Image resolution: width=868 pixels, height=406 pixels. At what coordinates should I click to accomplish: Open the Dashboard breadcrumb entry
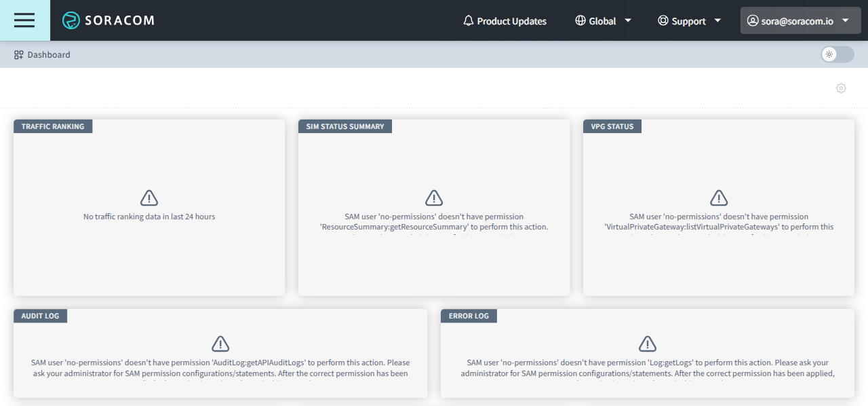coord(48,54)
